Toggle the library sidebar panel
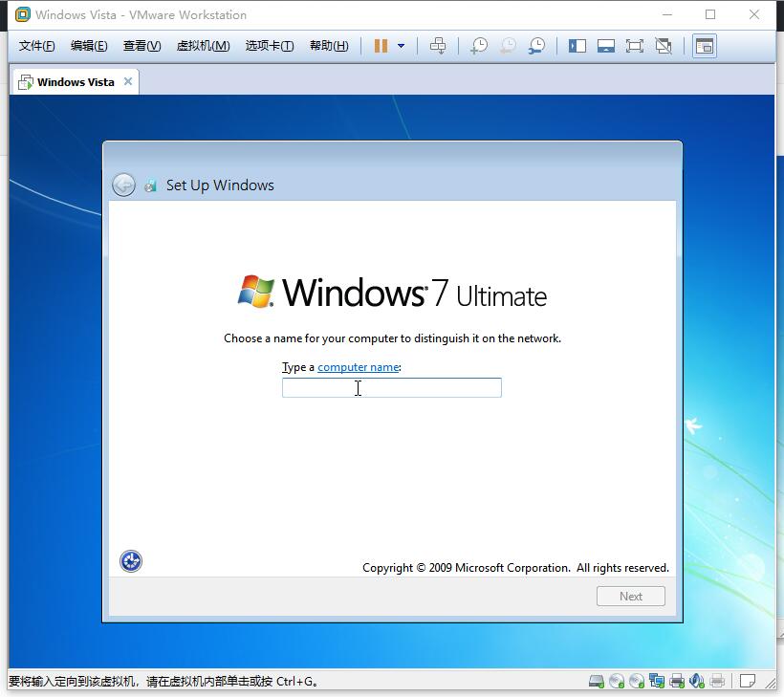 [x=577, y=46]
